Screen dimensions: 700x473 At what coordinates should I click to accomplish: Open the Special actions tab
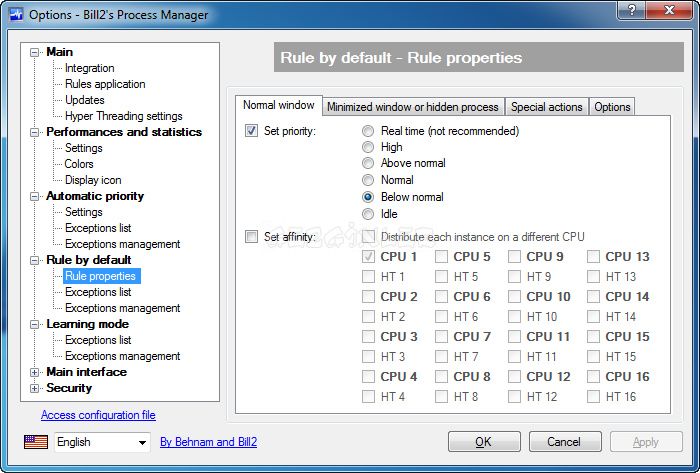click(546, 107)
